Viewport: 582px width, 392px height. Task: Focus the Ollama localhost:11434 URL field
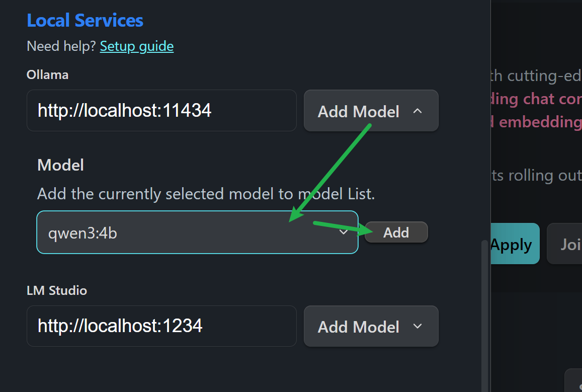161,111
